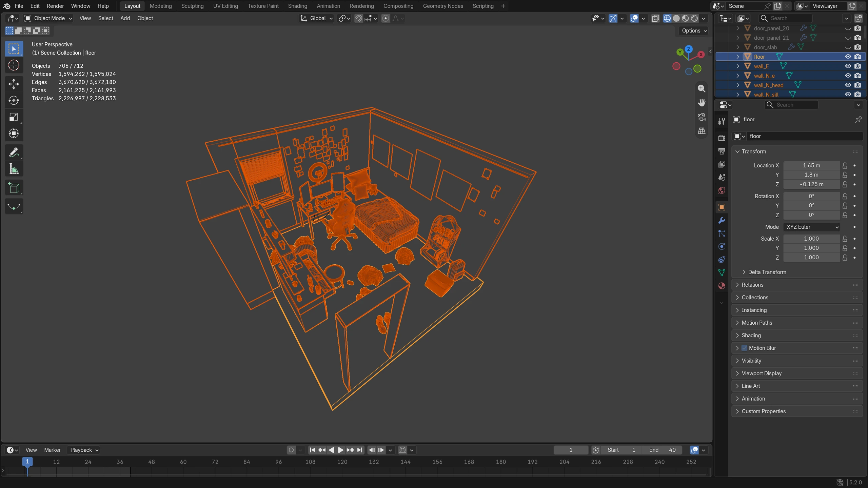Click the viewport zoom magnifier icon
The width and height of the screenshot is (868, 488).
702,88
